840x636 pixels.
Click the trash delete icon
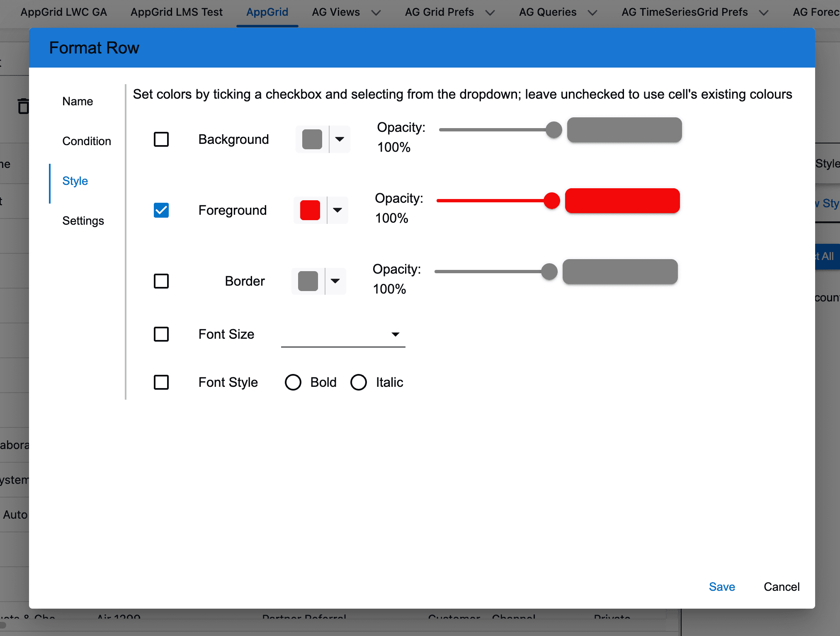(x=23, y=106)
